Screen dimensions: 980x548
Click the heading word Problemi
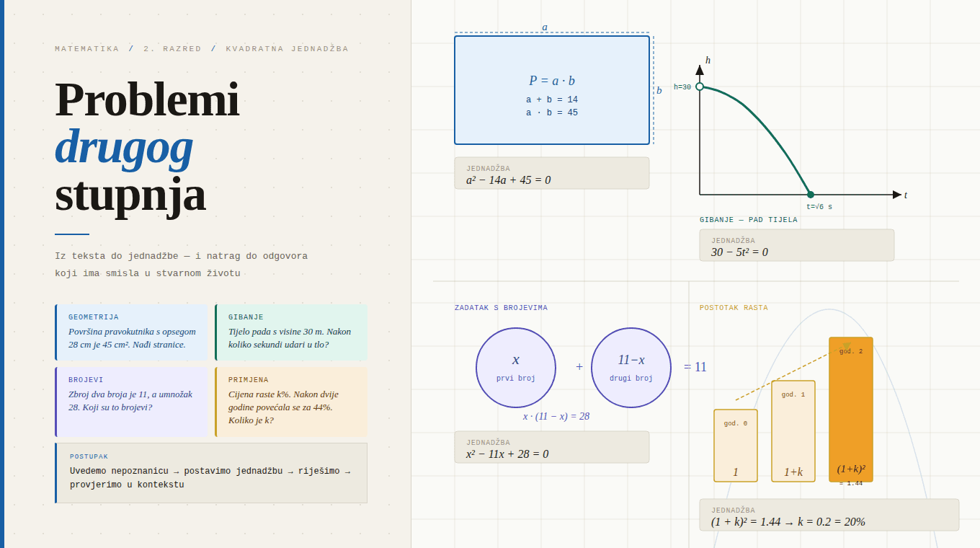pos(147,100)
